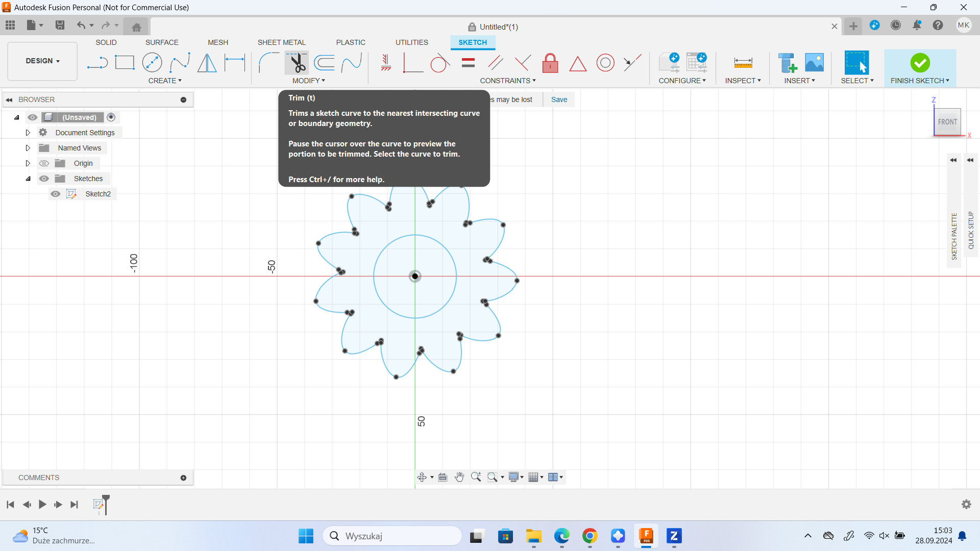
Task: Apply the Equal constraint
Action: 468,63
